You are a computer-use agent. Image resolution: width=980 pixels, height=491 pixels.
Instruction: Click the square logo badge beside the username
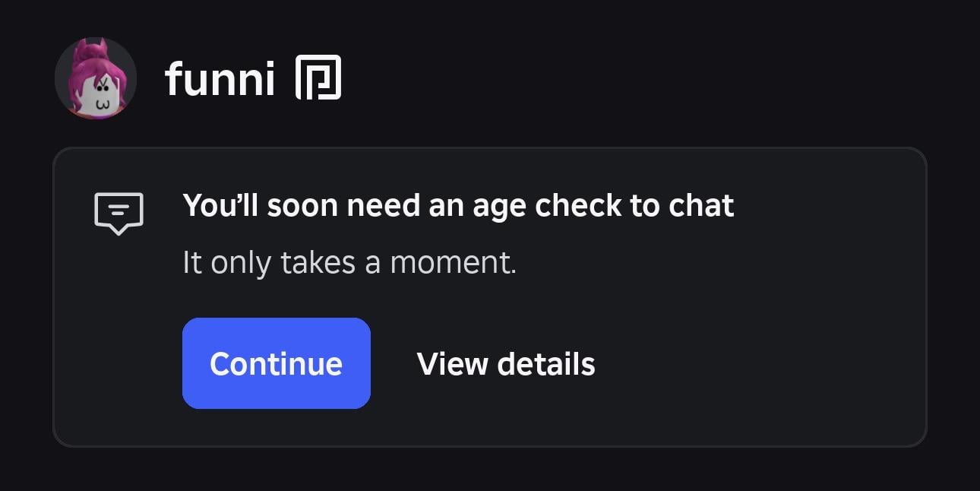[318, 78]
